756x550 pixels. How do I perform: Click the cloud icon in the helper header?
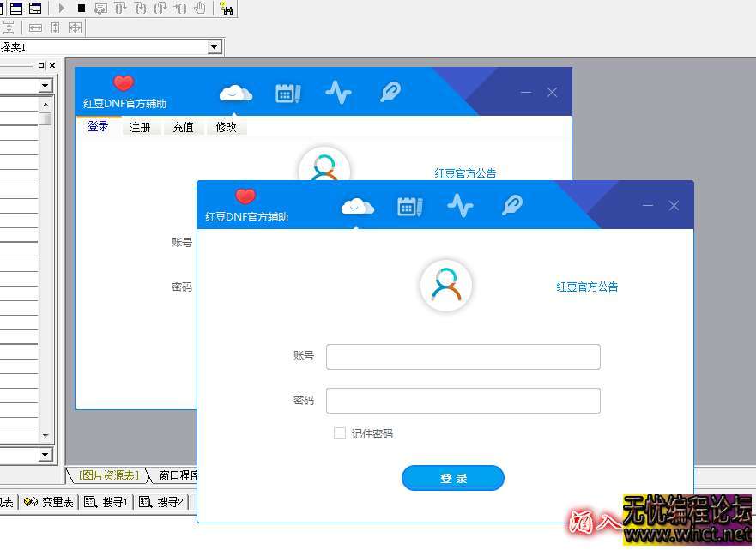(357, 204)
